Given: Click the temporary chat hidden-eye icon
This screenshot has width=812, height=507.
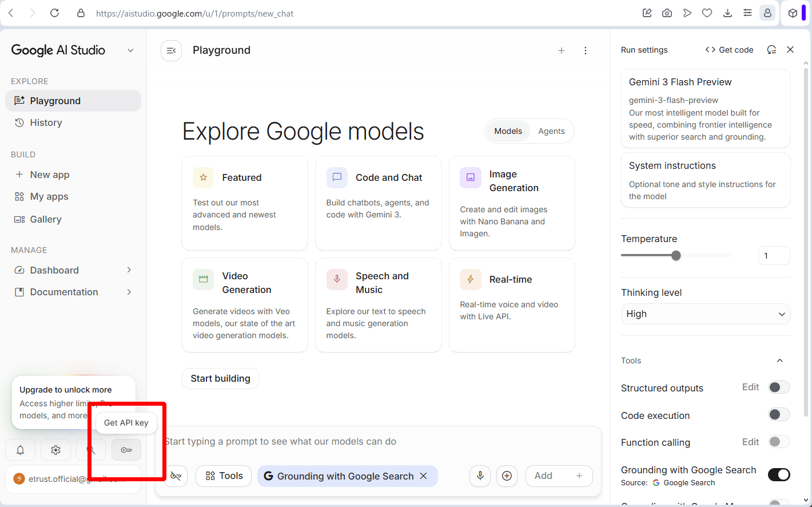Looking at the screenshot, I should point(176,476).
